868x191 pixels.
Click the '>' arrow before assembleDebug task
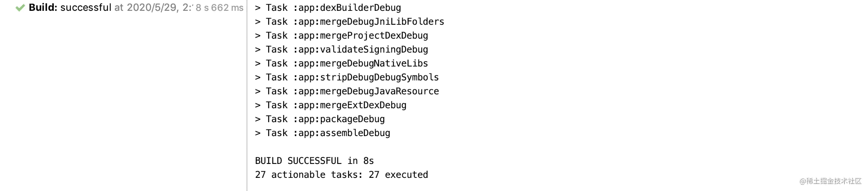pyautogui.click(x=258, y=133)
